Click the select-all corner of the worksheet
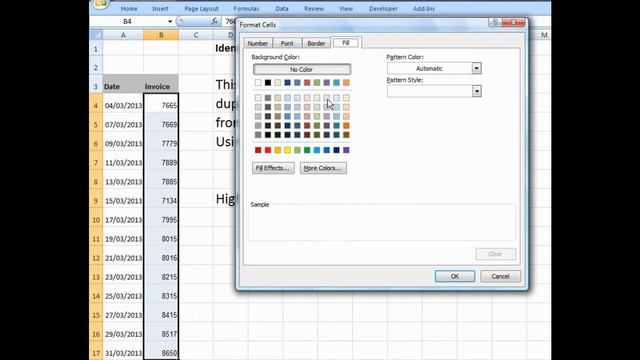This screenshot has height=360, width=640. click(96, 35)
